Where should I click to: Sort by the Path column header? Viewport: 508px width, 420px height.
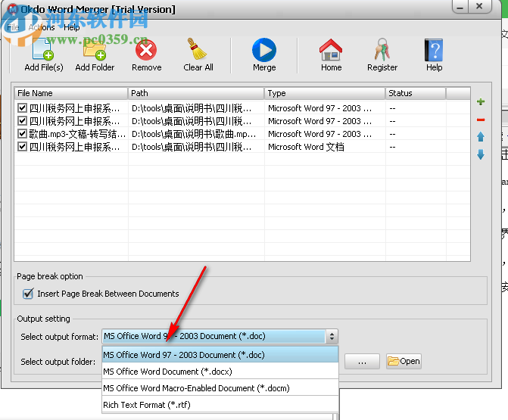pyautogui.click(x=196, y=93)
